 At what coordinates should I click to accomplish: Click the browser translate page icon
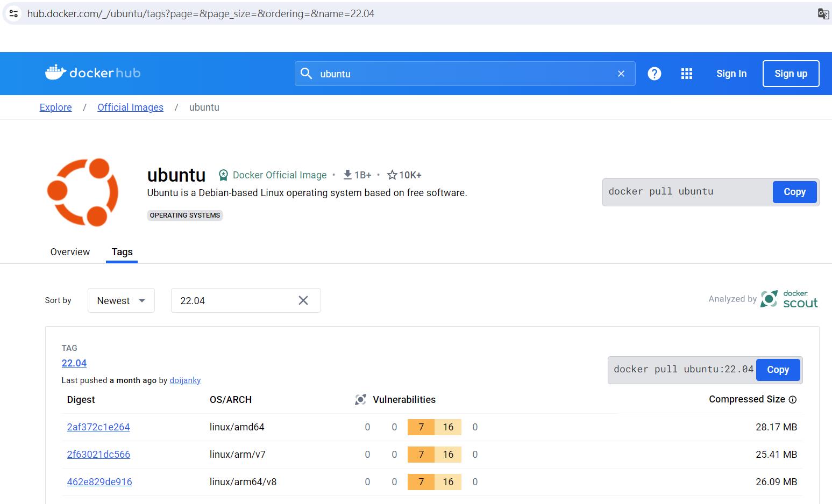coord(823,13)
